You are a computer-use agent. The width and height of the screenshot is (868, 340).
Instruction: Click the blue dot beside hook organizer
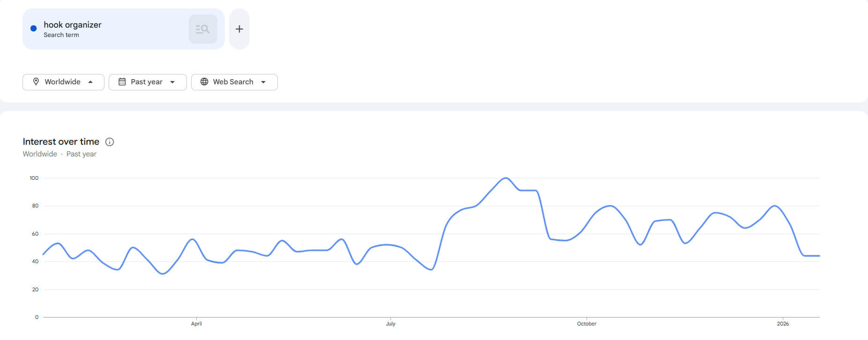tap(34, 29)
